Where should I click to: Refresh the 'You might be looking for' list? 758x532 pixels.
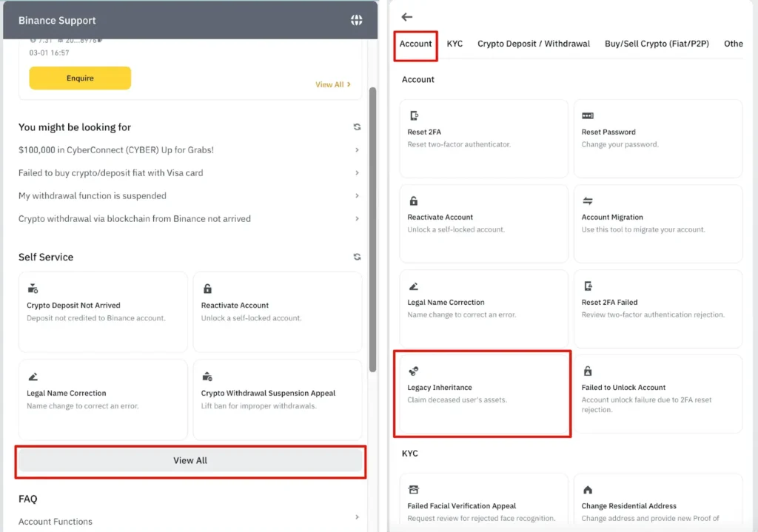pos(357,127)
